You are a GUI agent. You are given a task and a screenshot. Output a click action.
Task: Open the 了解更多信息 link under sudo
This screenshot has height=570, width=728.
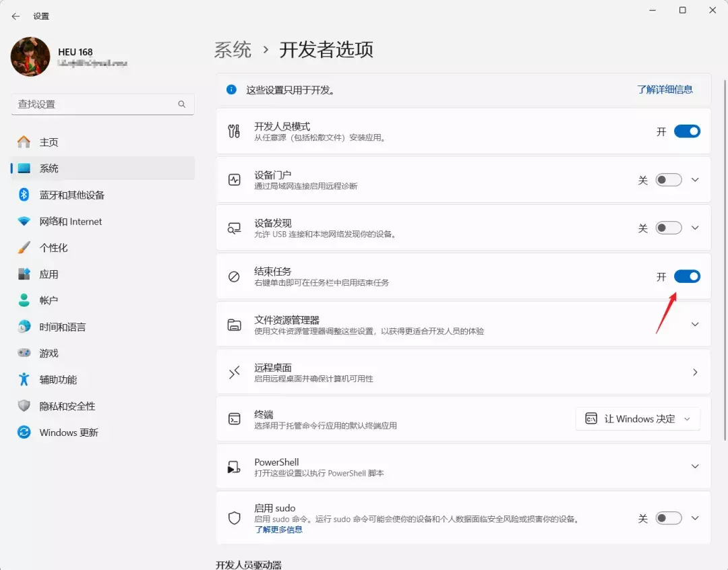tap(278, 530)
